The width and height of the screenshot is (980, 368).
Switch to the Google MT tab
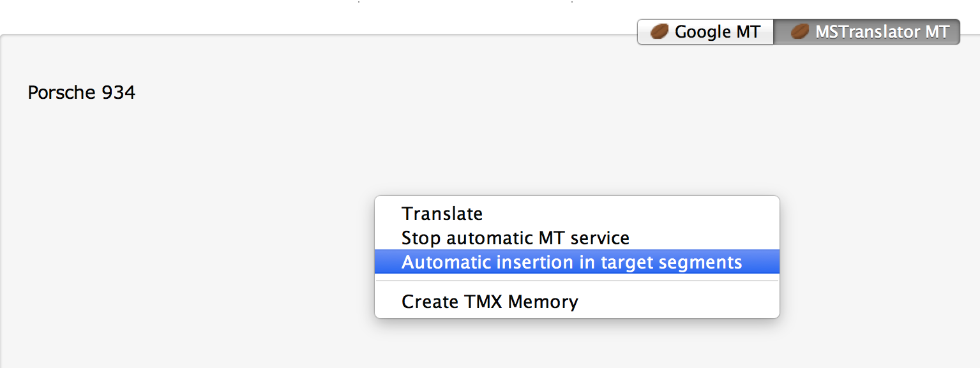[x=705, y=32]
